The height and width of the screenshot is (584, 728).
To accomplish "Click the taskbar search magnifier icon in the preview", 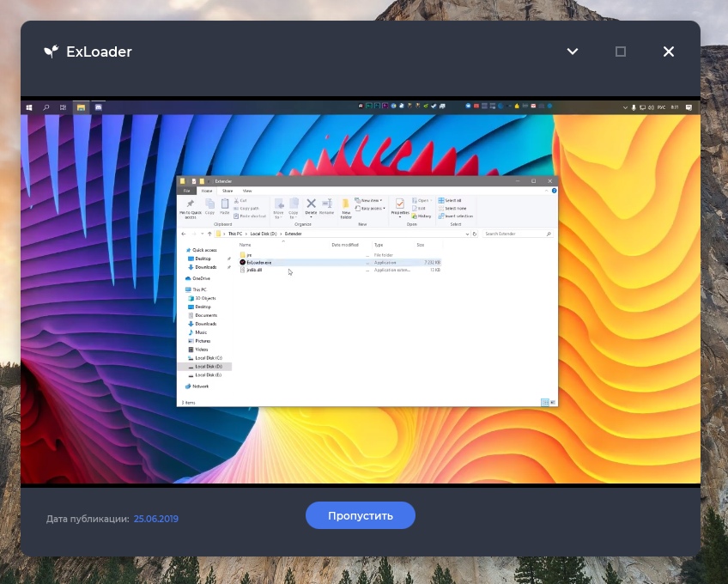I will pyautogui.click(x=46, y=107).
